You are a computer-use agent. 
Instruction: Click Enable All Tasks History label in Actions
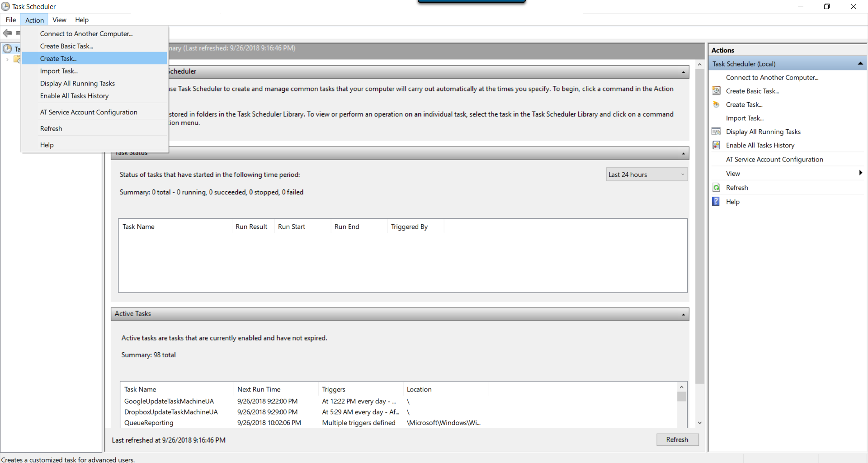tap(760, 145)
